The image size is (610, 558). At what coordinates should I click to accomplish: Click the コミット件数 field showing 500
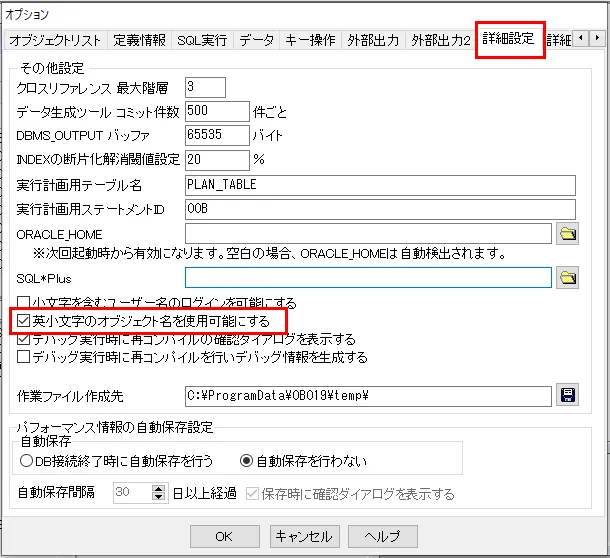tap(217, 111)
